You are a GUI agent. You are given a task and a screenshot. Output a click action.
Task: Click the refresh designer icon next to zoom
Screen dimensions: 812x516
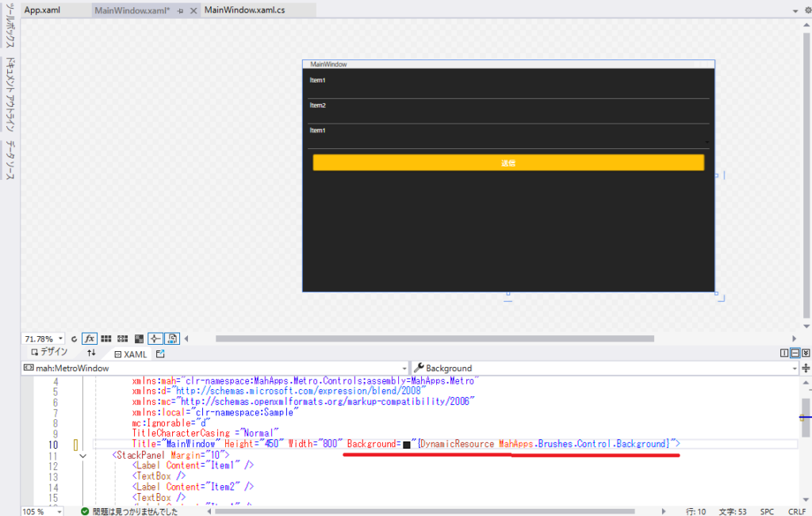74,339
